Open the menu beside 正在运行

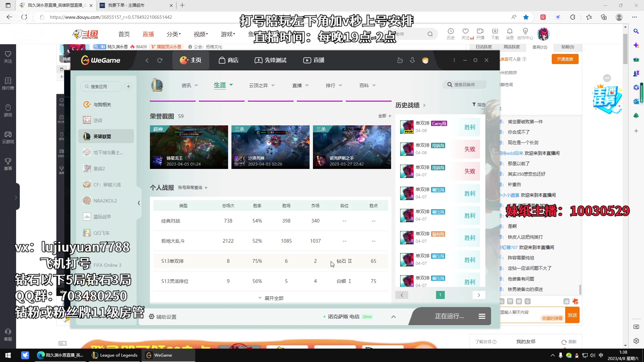(482, 316)
